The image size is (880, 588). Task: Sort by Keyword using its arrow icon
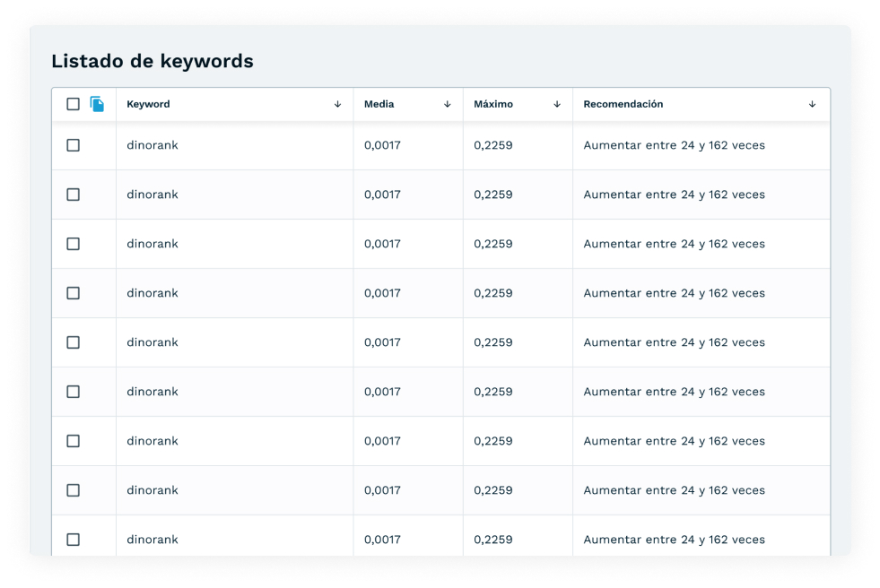click(338, 104)
